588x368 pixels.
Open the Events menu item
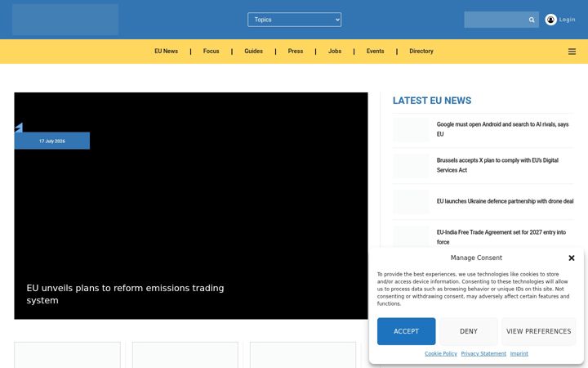point(375,51)
